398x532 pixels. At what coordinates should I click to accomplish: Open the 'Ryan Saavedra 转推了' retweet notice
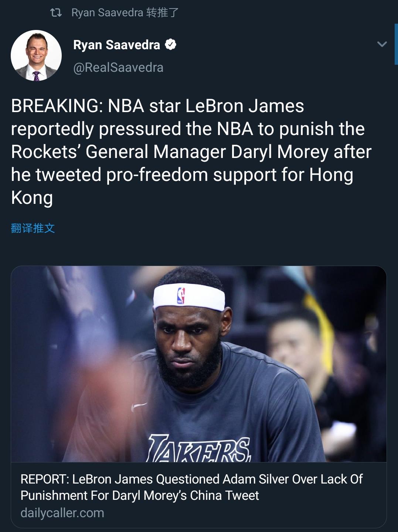click(x=125, y=13)
